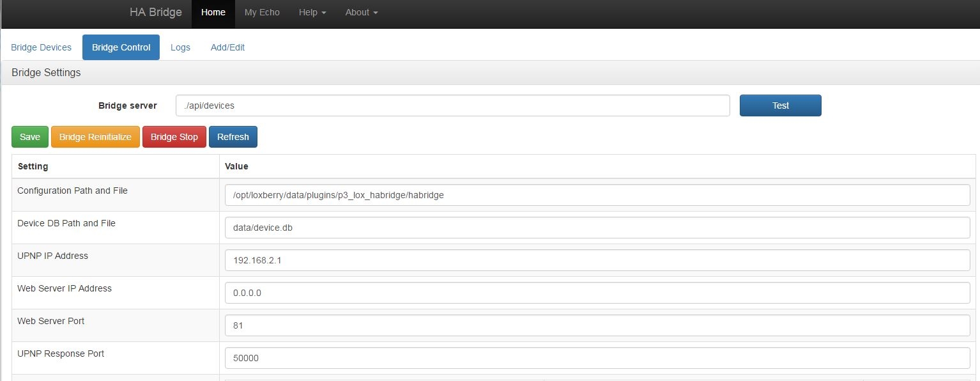980x381 pixels.
Task: Click the UPNP Response Port field
Action: 597,358
